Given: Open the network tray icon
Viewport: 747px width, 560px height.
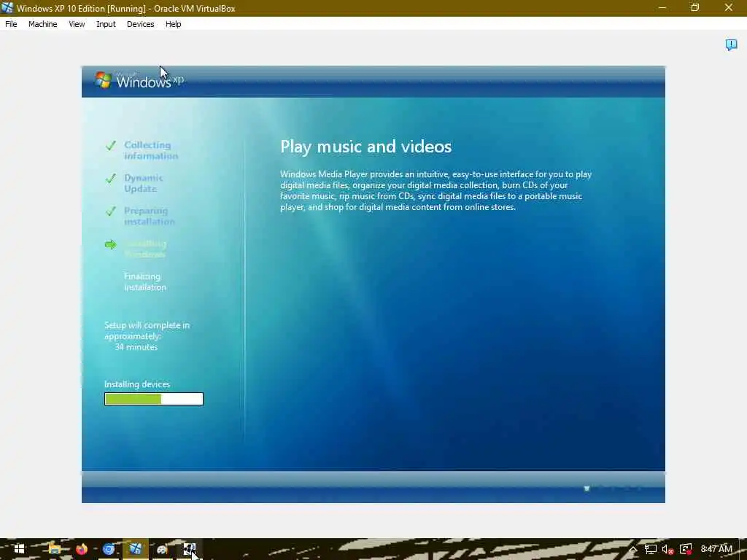Looking at the screenshot, I should coord(650,549).
